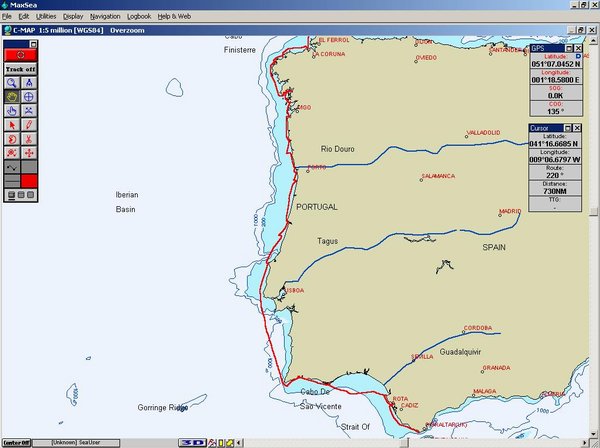Activate the Hand pan tool

[x=12, y=97]
